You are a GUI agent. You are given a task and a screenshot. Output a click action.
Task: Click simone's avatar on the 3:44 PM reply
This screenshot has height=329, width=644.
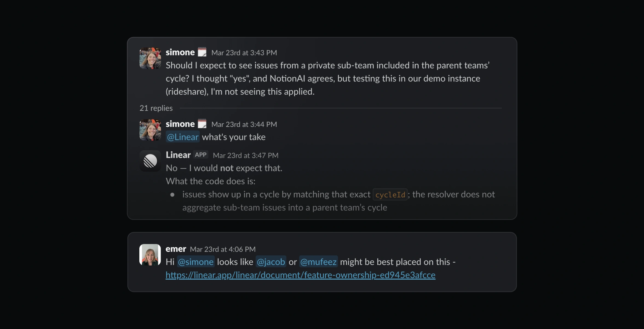coord(150,130)
